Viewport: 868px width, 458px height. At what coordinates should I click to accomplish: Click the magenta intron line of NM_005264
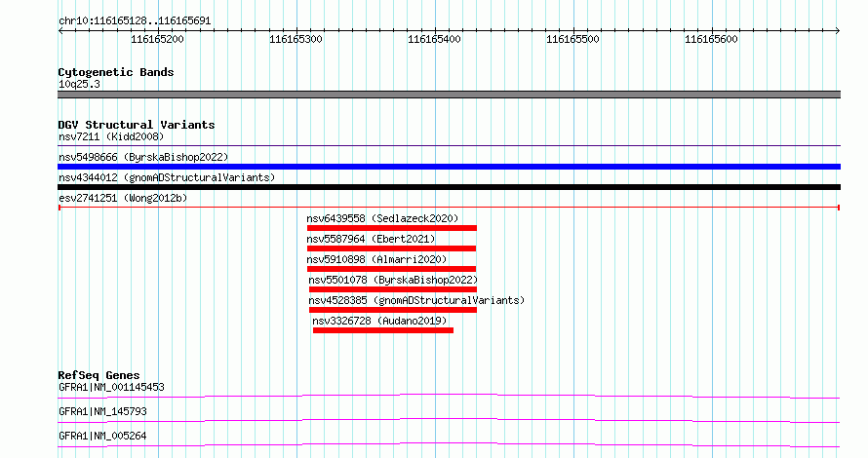(449, 444)
